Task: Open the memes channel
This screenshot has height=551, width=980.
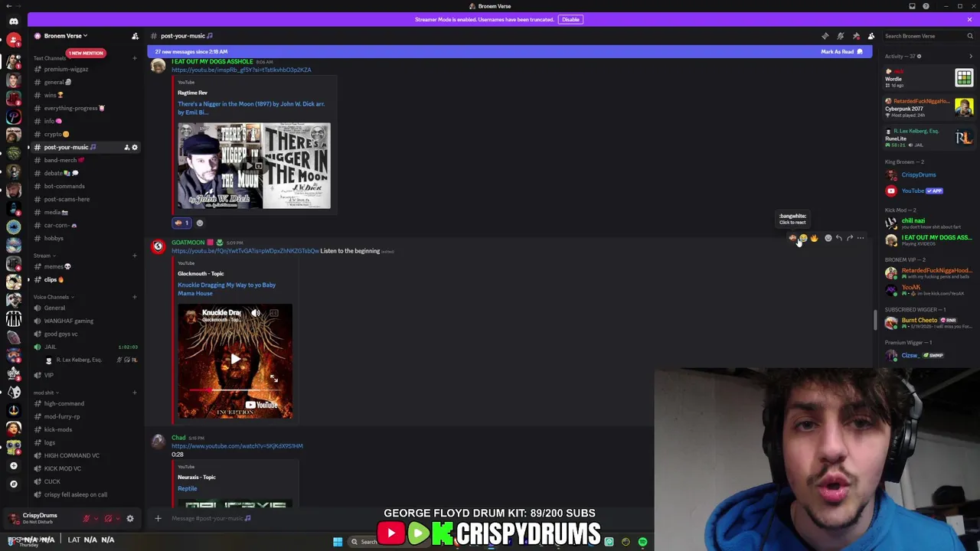Action: coord(86,266)
